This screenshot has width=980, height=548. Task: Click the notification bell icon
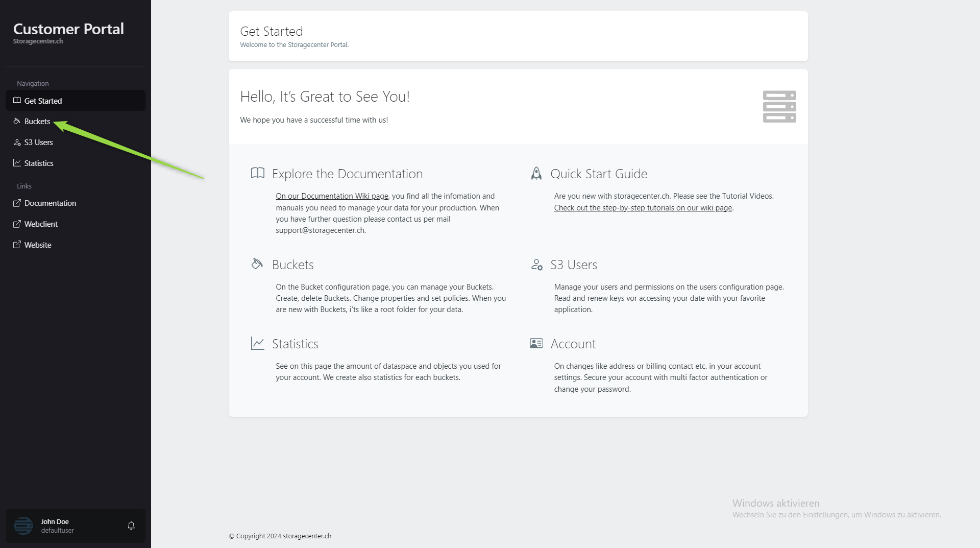coord(131,526)
